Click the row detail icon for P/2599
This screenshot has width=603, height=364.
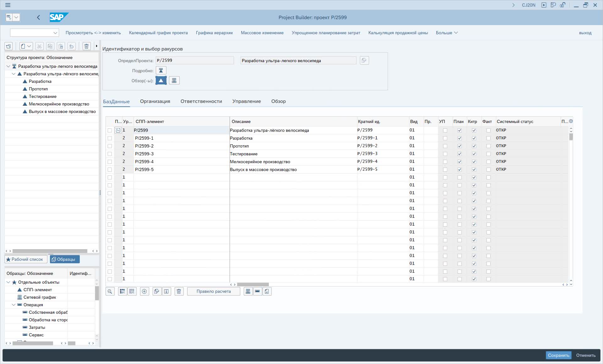(x=118, y=130)
